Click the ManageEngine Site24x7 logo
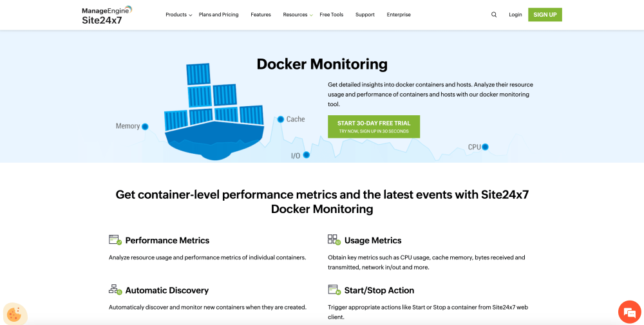The image size is (644, 325). click(x=106, y=15)
